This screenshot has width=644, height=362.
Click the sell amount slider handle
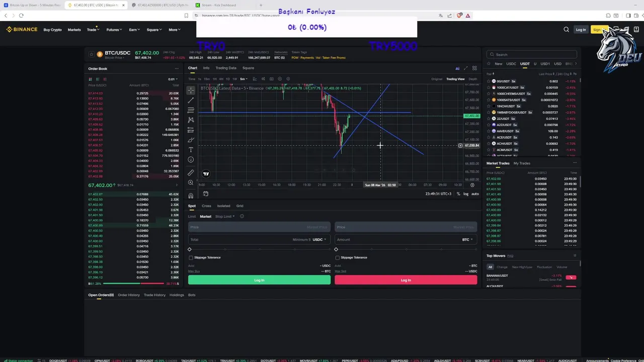point(336,249)
